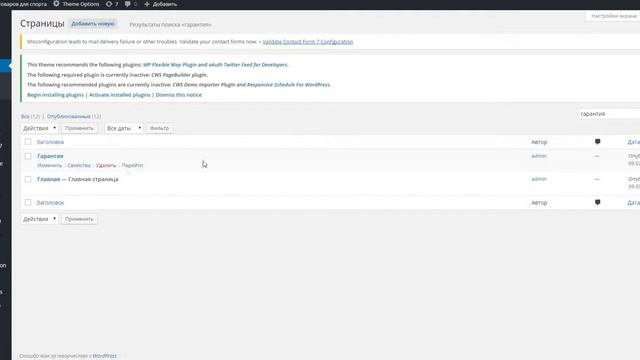
Task: Click the comments icon in the table header
Action: [x=598, y=142]
